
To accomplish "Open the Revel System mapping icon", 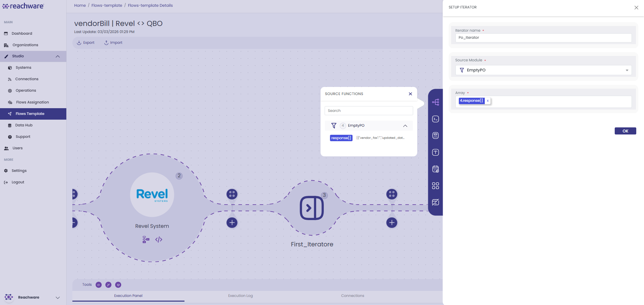I will [x=146, y=240].
